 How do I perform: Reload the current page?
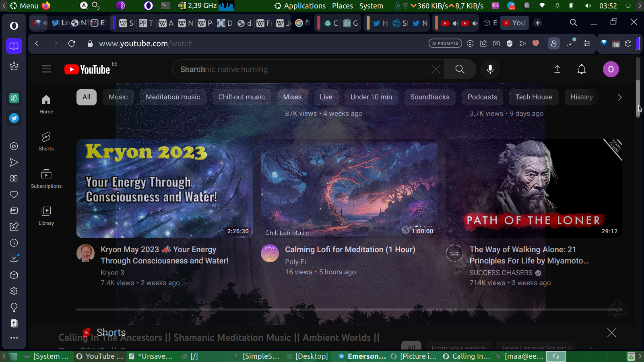click(72, 43)
